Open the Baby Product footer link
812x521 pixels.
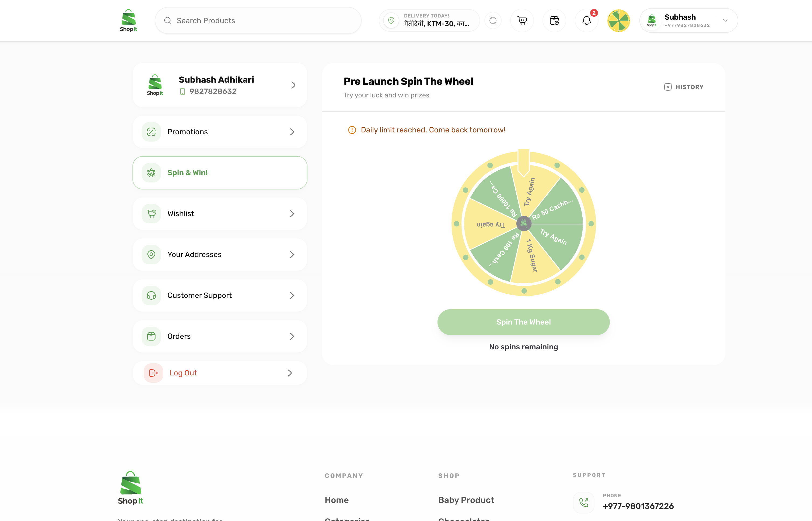466,500
